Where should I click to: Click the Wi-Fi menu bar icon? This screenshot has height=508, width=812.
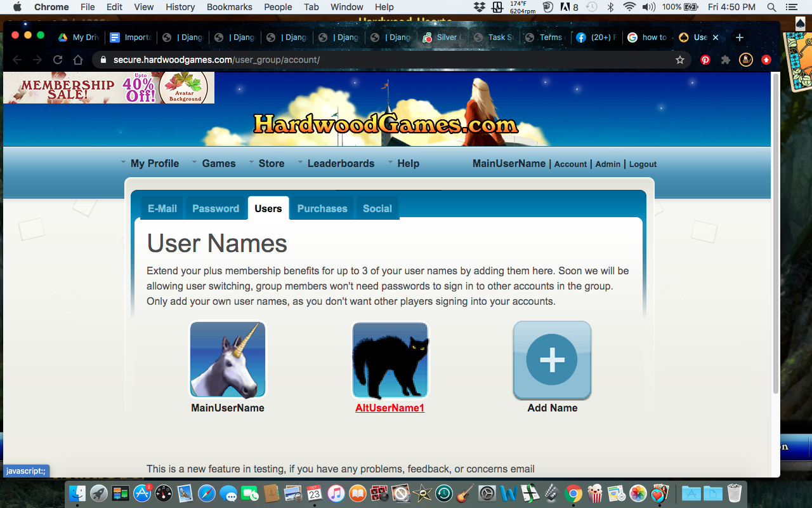pos(629,7)
